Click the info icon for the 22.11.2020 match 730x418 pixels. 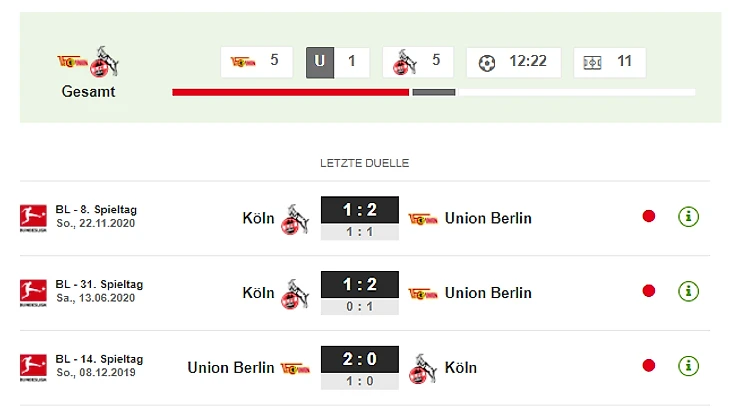pyautogui.click(x=688, y=216)
